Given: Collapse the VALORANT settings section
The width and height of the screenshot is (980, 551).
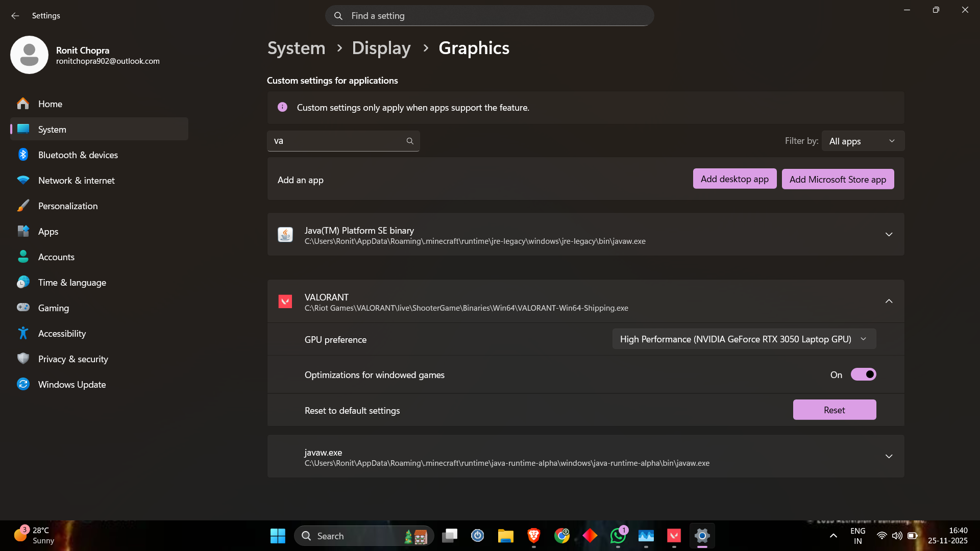Looking at the screenshot, I should coord(889,302).
